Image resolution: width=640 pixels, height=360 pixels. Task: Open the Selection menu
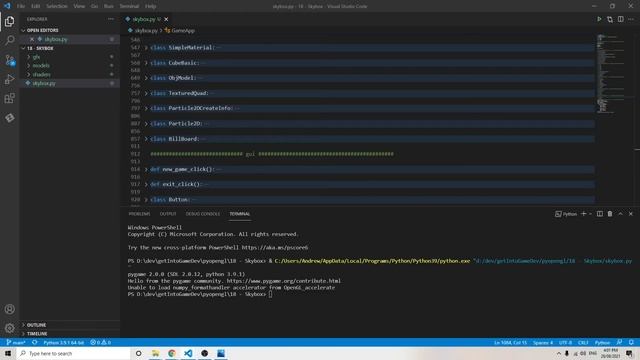57,6
